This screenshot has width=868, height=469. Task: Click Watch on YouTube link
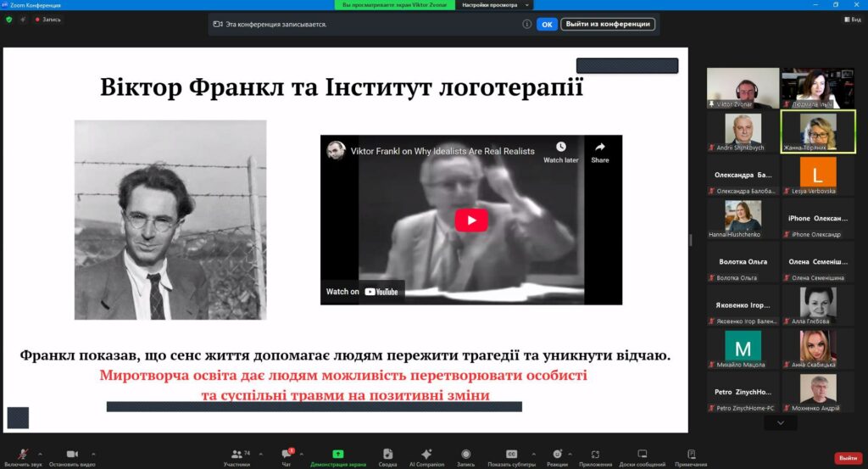pyautogui.click(x=362, y=292)
